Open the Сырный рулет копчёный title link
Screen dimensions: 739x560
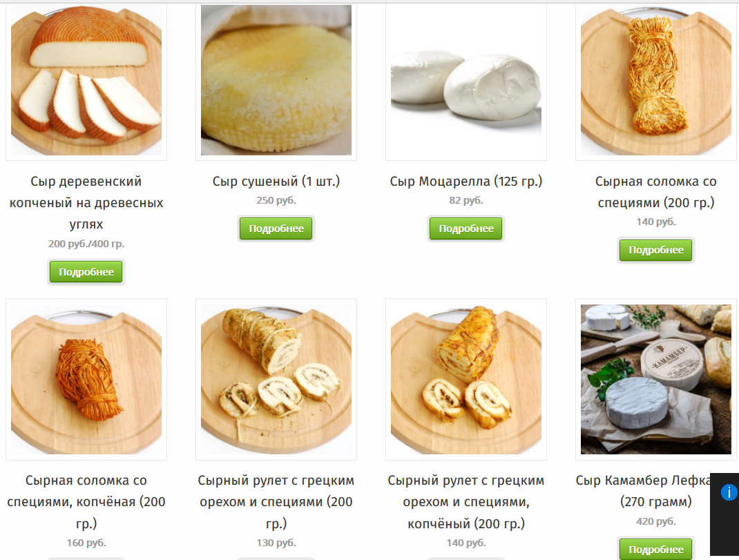tap(466, 501)
